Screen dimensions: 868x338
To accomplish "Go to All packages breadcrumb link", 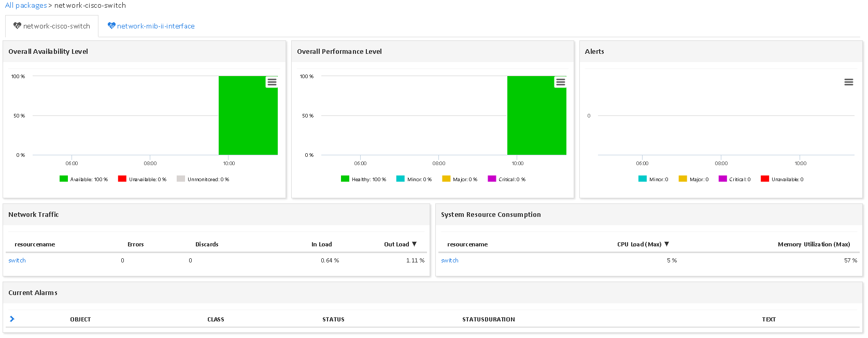I will tap(26, 5).
